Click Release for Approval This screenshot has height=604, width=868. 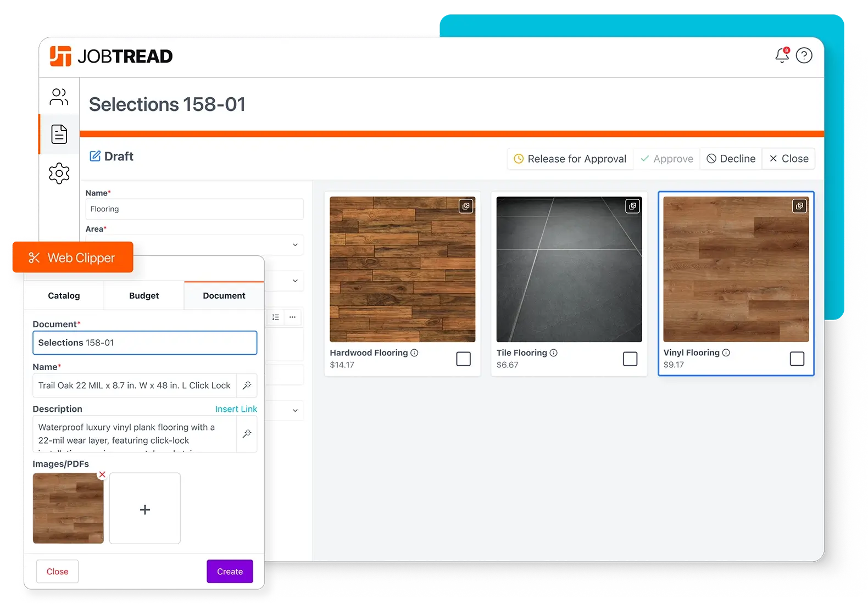pos(570,159)
